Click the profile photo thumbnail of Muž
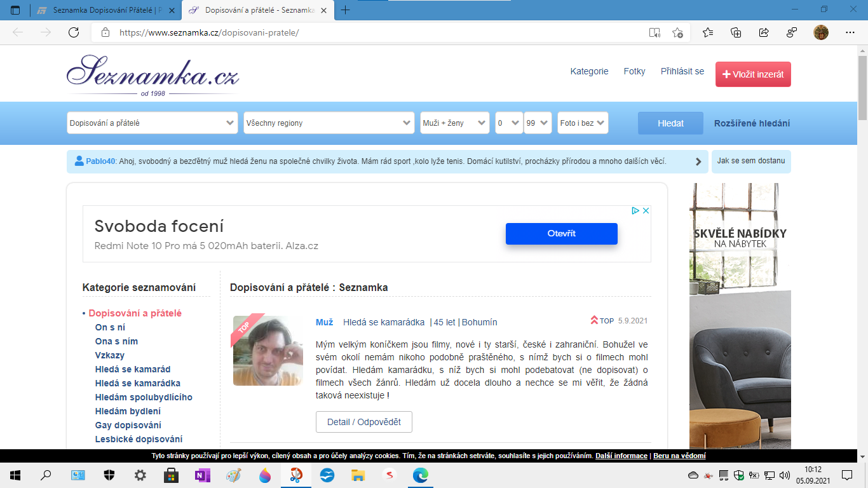 pyautogui.click(x=268, y=351)
